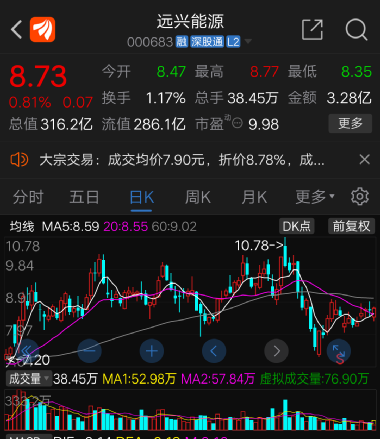Screen dimensions: 380x439
Task: Tap the orange announcement speaker icon
Action: pyautogui.click(x=19, y=160)
